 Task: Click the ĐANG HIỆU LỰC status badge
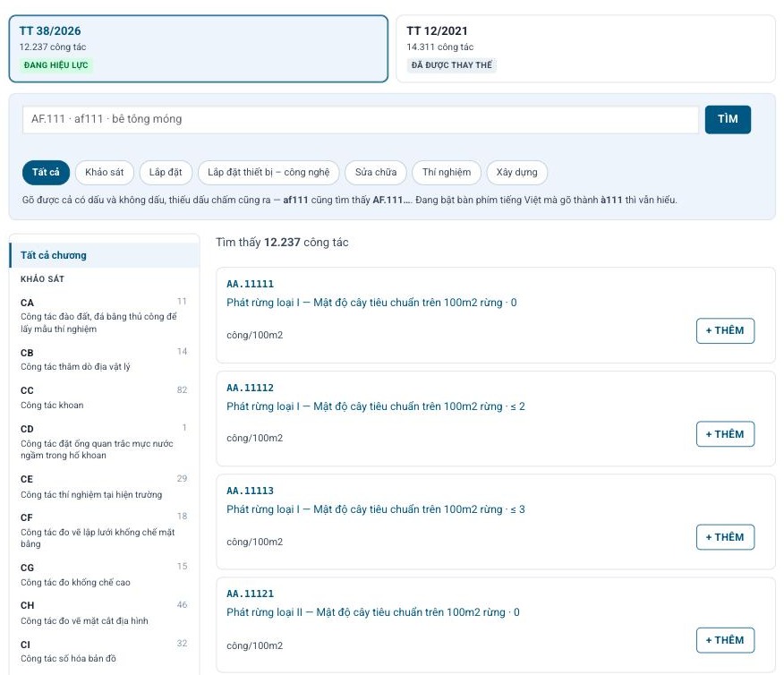[x=56, y=65]
